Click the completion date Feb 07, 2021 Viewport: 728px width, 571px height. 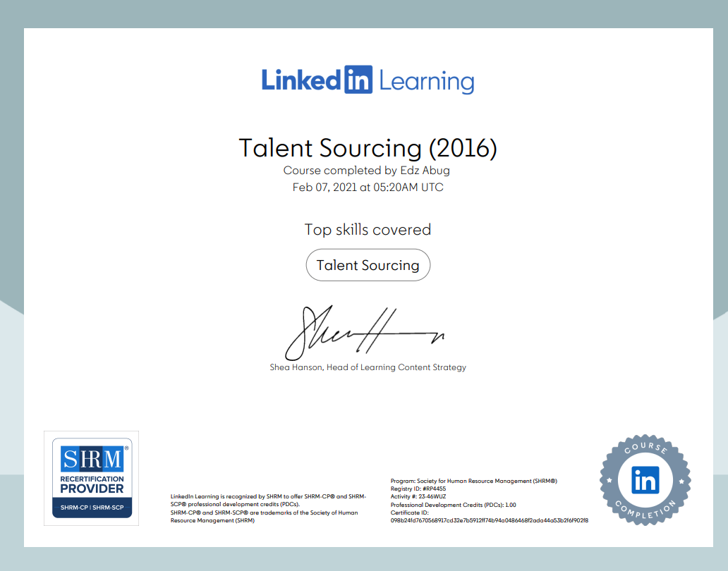pos(368,188)
